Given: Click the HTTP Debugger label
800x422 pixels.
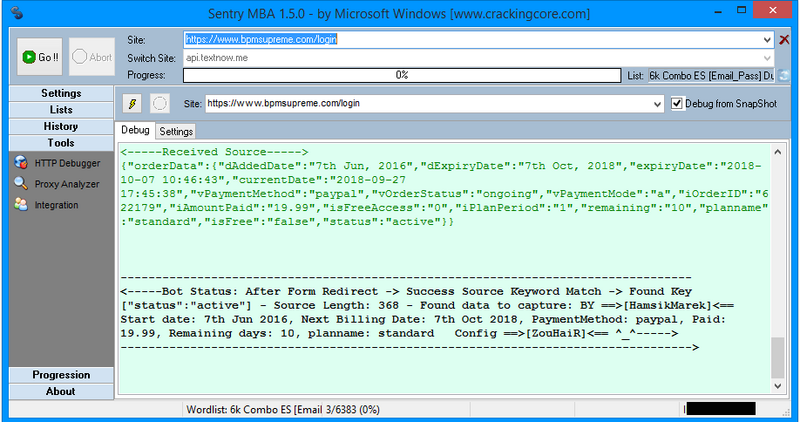Looking at the screenshot, I should (67, 163).
